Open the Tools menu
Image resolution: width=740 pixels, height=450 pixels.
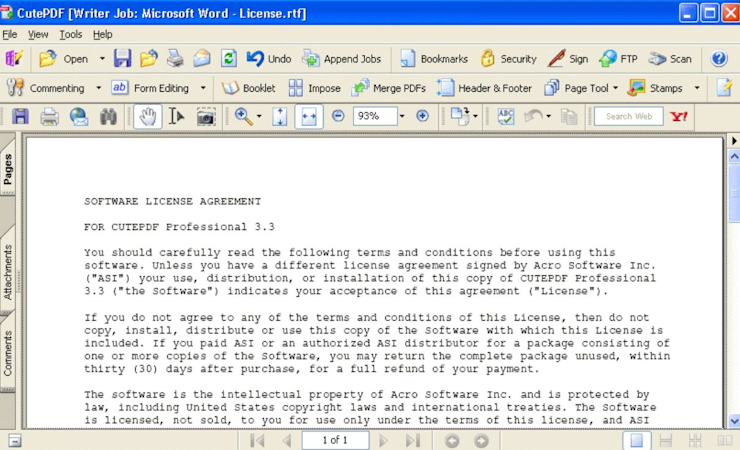71,34
